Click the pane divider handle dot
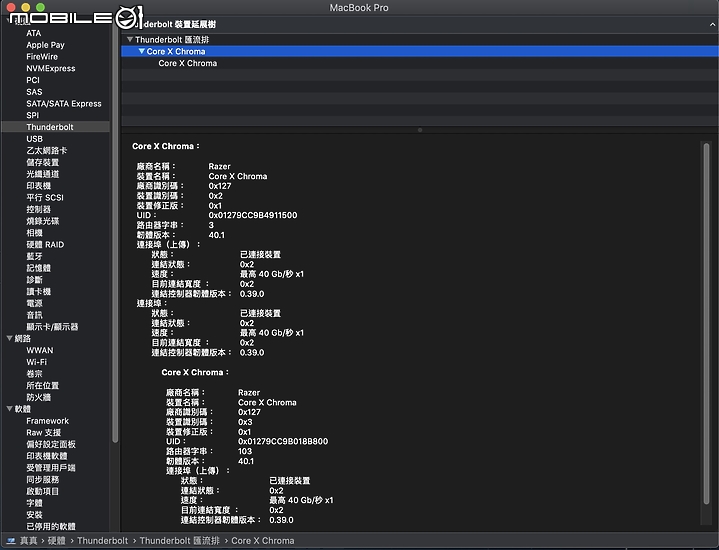Viewport: 719px width, 550px height. coord(420,130)
